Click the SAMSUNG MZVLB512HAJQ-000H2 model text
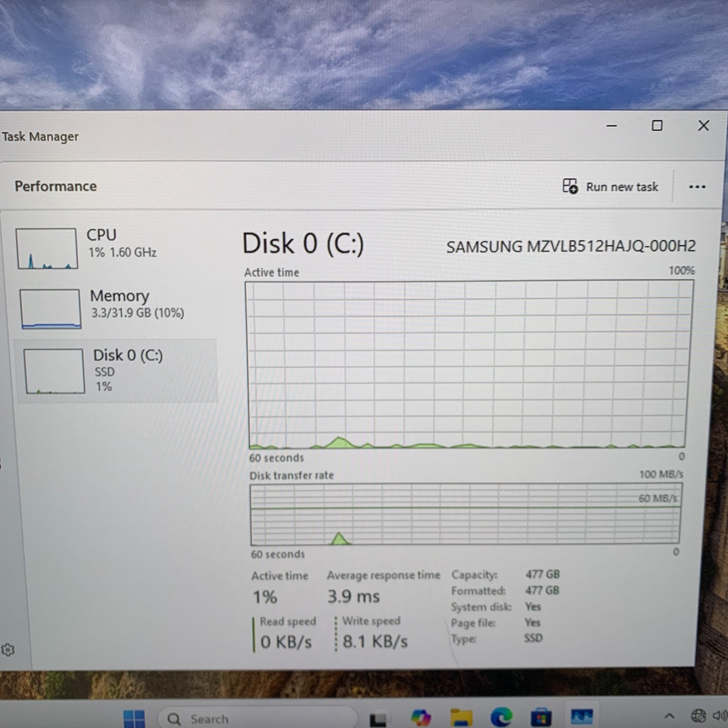The width and height of the screenshot is (728, 728). tap(571, 247)
